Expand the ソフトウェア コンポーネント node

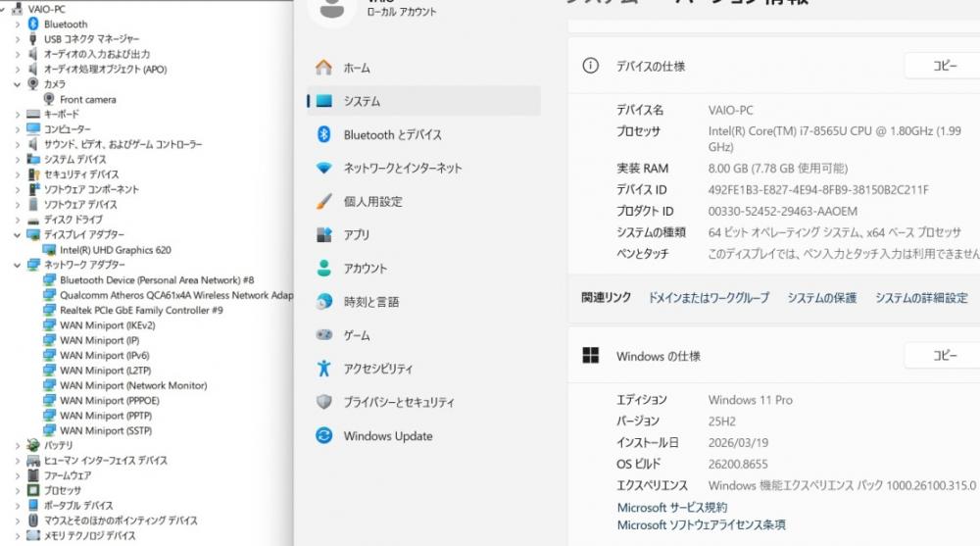click(x=18, y=189)
